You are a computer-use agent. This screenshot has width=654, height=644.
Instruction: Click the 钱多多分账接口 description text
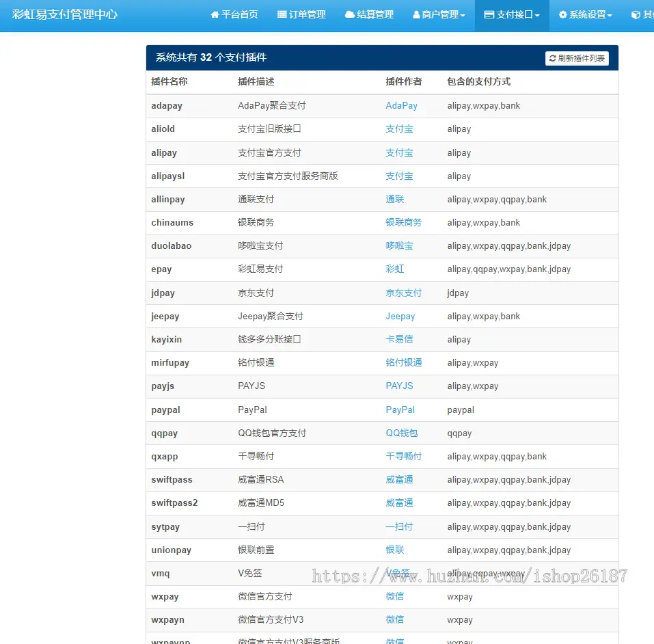point(269,339)
